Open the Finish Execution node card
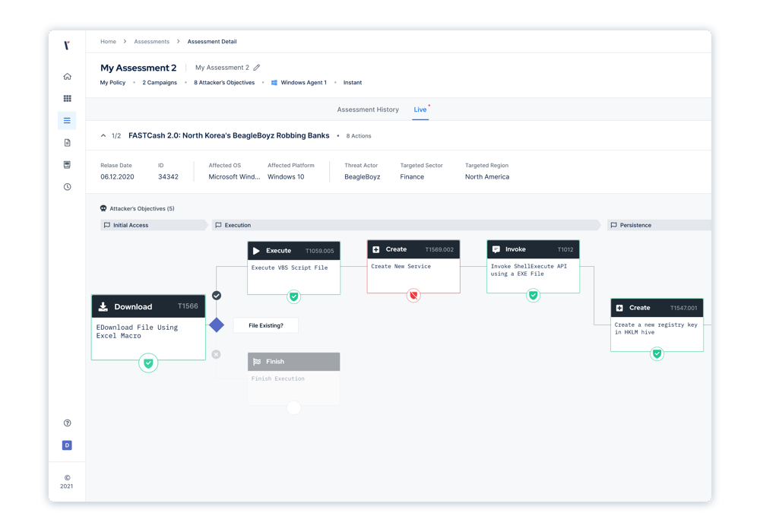The height and width of the screenshot is (532, 760). 293,379
